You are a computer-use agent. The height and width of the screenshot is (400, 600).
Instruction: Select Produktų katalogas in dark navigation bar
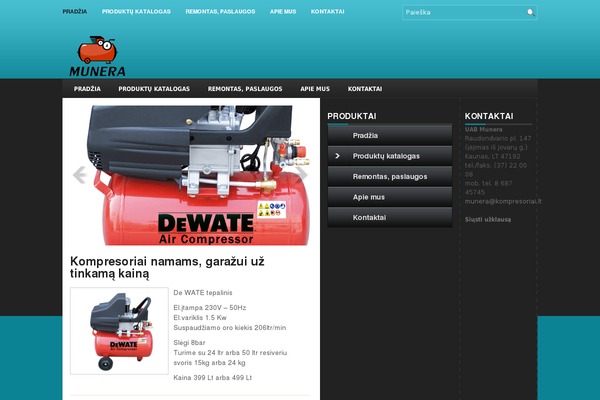coord(154,89)
